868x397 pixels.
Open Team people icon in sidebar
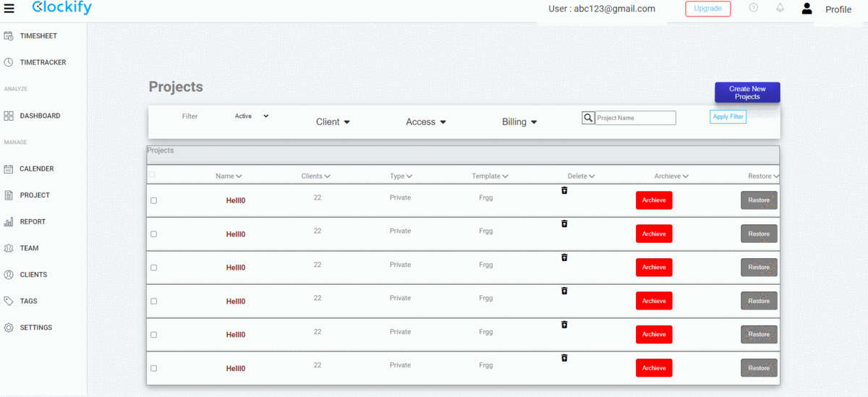(x=9, y=248)
